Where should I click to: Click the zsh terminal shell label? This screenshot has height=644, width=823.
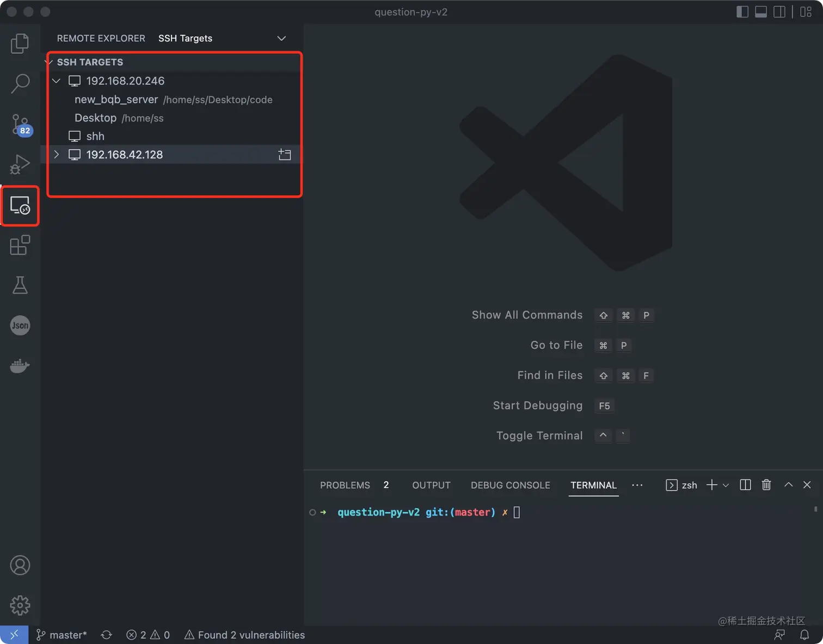pyautogui.click(x=681, y=485)
